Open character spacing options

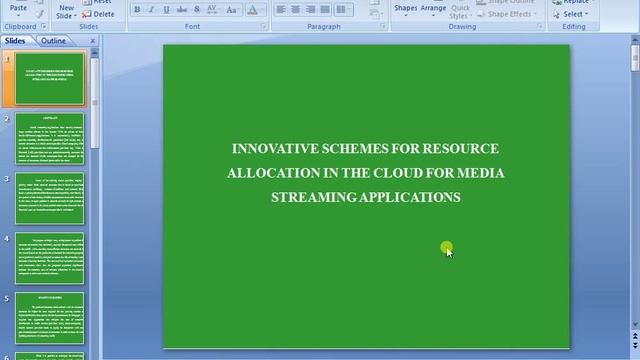tap(213, 9)
